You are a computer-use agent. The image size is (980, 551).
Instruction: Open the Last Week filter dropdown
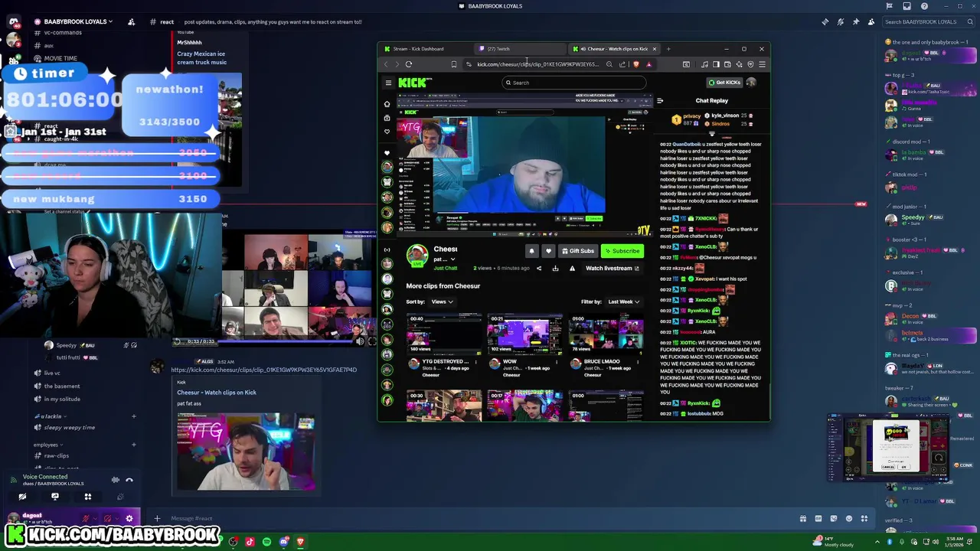(624, 302)
